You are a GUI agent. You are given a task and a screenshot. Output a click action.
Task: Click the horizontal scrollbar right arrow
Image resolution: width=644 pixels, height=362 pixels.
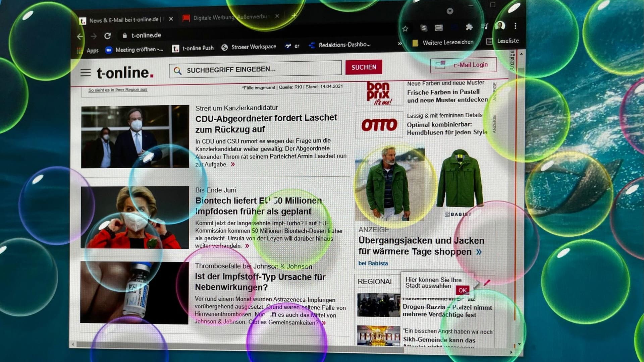[511, 352]
